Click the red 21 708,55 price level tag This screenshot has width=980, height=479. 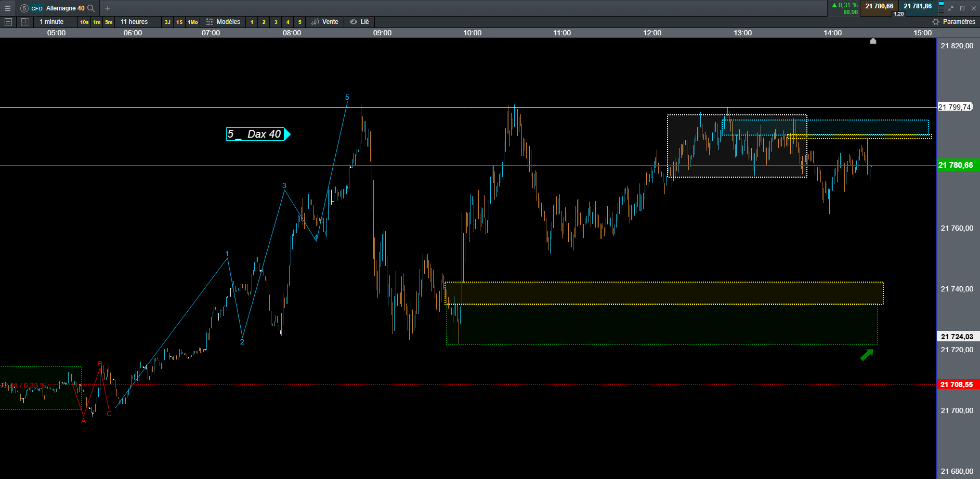(958, 384)
